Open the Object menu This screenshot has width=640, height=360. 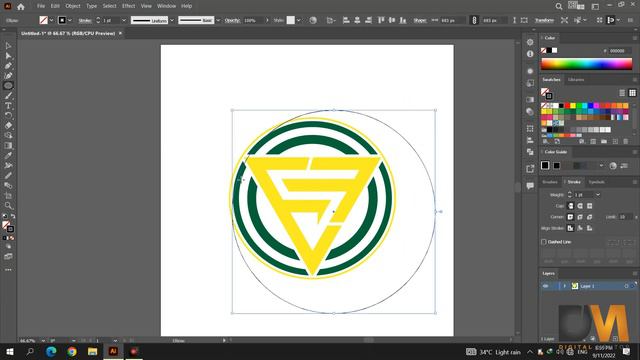(73, 6)
